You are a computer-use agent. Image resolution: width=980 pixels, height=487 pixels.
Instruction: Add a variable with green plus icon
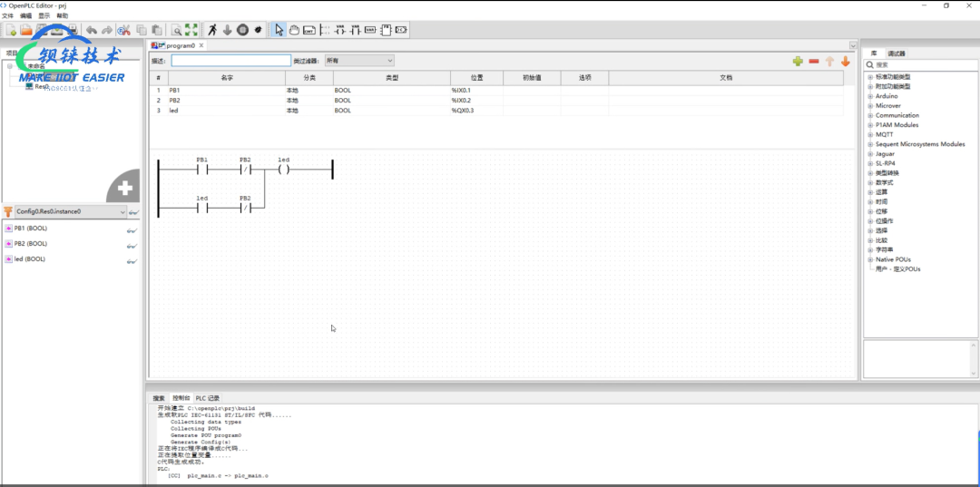[x=798, y=61]
